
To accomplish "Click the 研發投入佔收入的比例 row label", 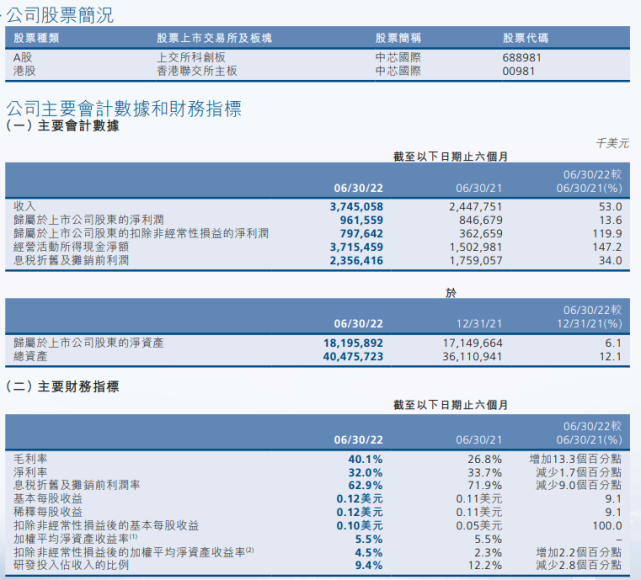I will [x=71, y=565].
